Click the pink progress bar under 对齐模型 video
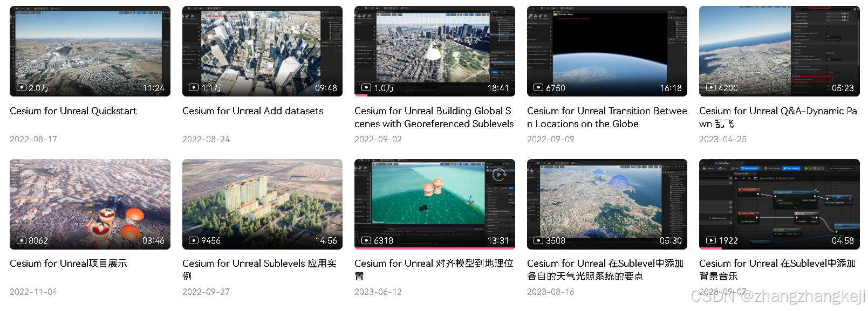Viewport: 868px width, 311px height. pos(435,248)
